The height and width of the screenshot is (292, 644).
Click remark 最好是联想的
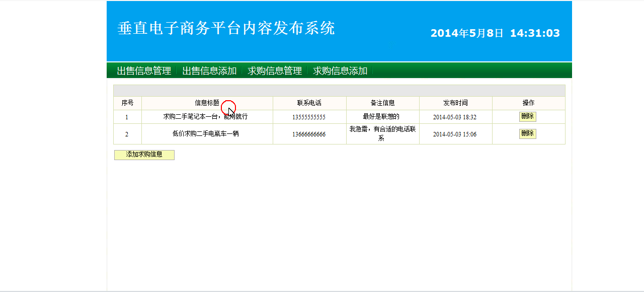(381, 117)
